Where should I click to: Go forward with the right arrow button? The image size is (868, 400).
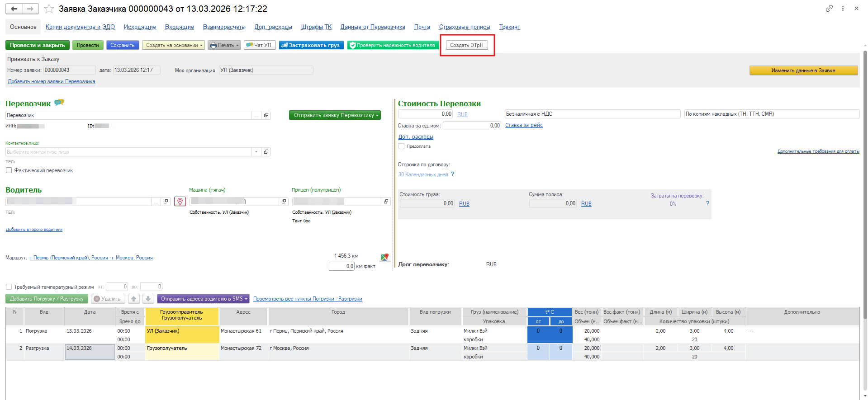coord(30,9)
